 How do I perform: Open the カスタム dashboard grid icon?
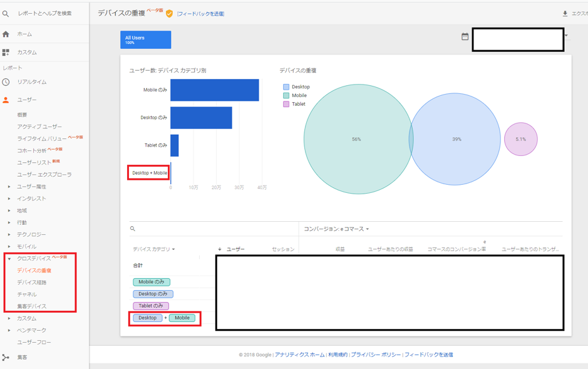pyautogui.click(x=6, y=53)
